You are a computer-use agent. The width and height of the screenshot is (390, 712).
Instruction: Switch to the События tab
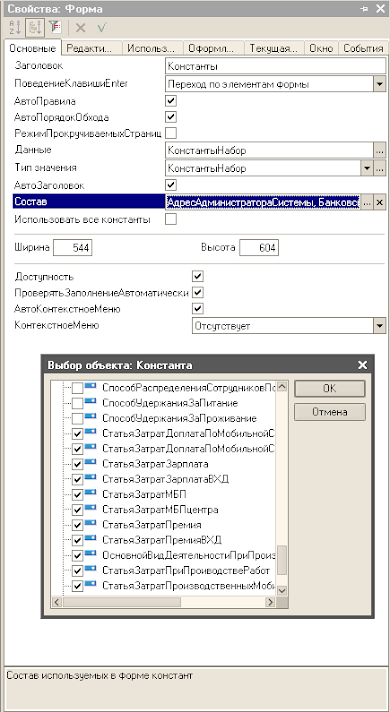pos(363,48)
